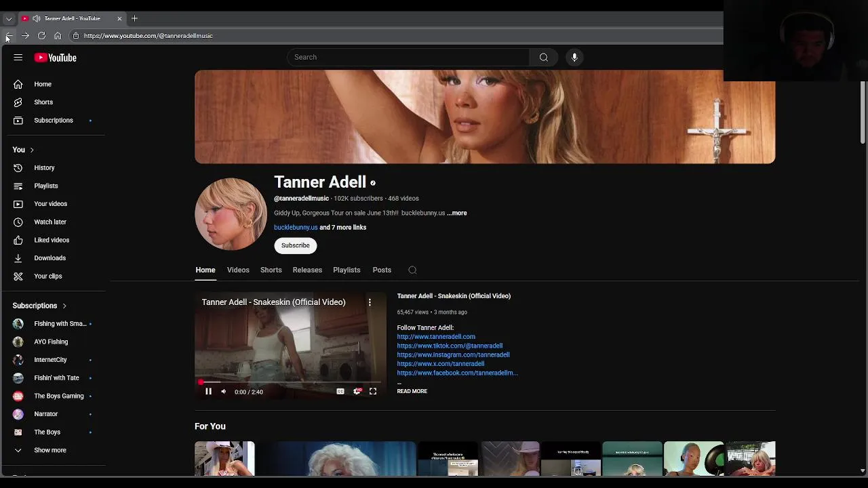The height and width of the screenshot is (488, 868).
Task: Click the browser forward arrow
Action: (x=25, y=36)
